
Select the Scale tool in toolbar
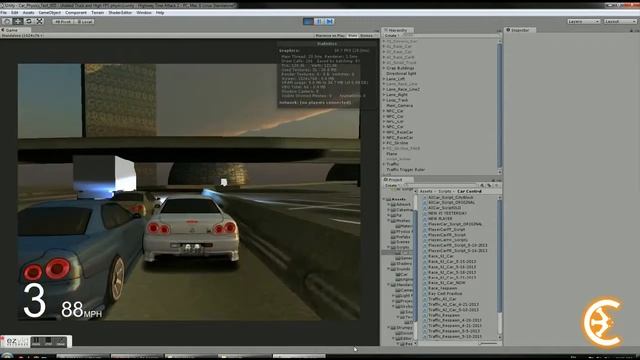pyautogui.click(x=40, y=21)
